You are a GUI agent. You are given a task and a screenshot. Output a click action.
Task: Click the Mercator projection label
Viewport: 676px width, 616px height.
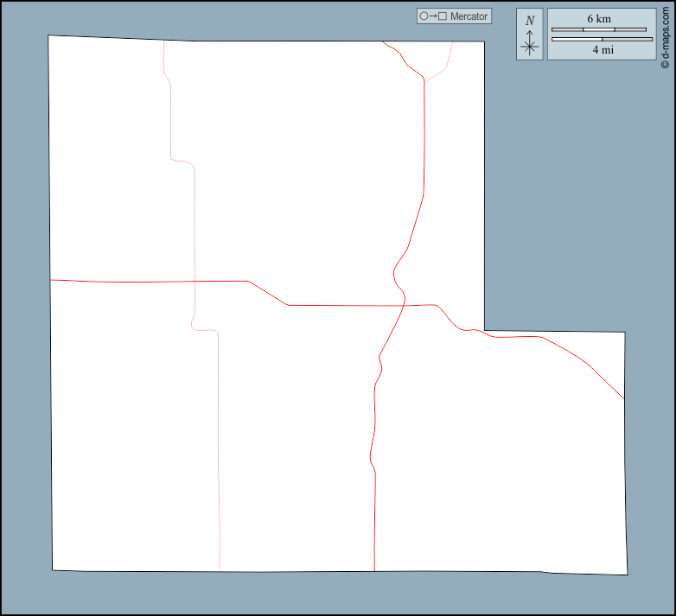(x=469, y=16)
